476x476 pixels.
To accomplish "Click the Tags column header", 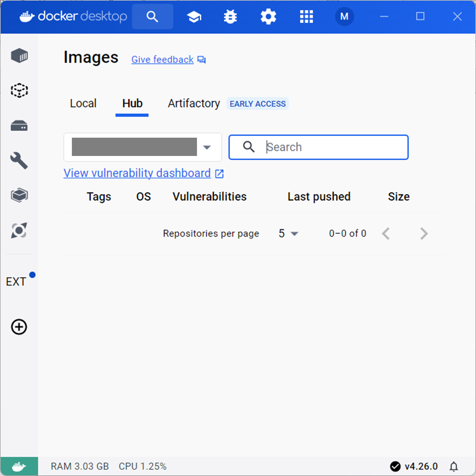I will [99, 197].
